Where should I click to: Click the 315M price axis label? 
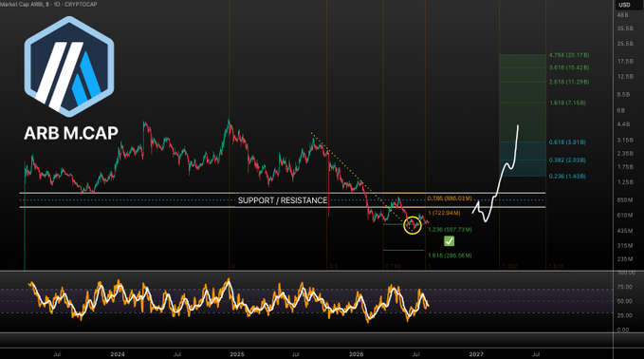(625, 245)
